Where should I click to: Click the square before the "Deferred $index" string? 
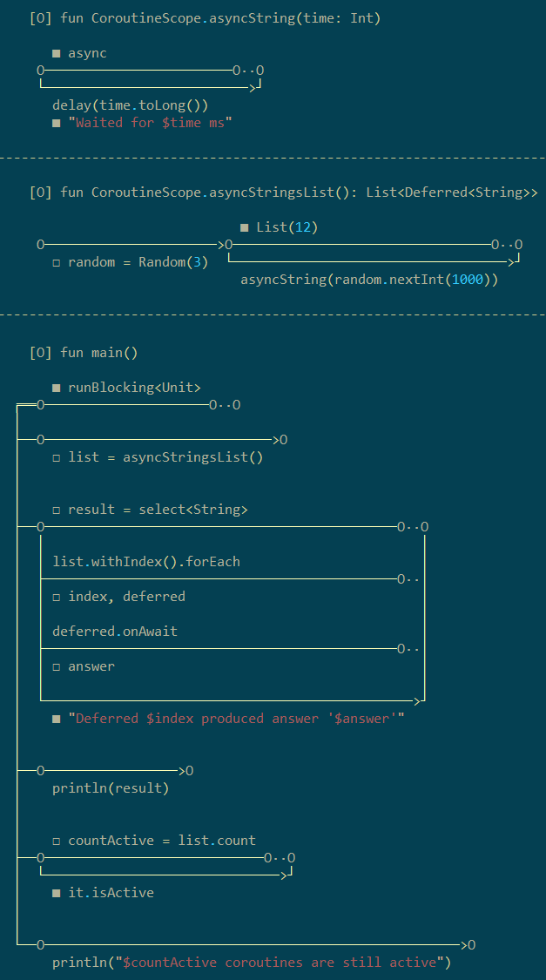[x=57, y=719]
